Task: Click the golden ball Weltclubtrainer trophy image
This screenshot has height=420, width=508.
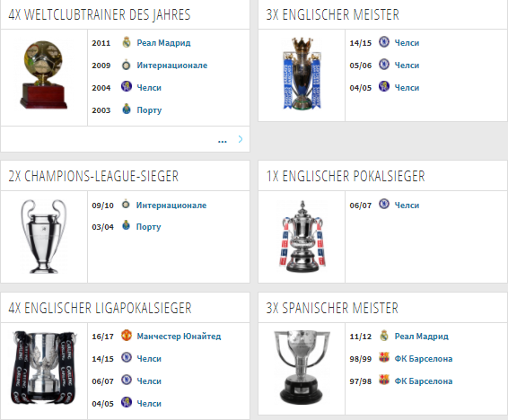Action: 43,75
